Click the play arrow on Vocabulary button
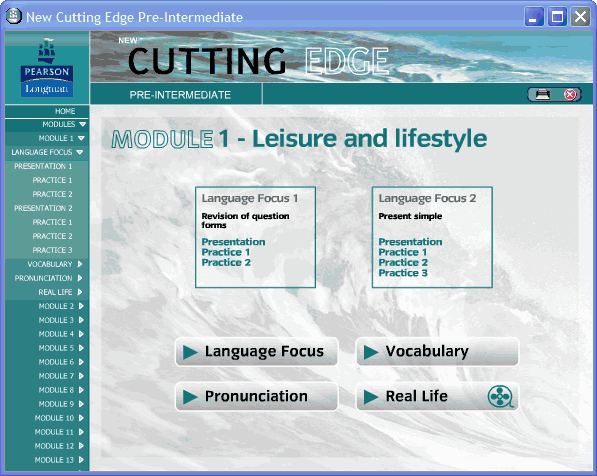Viewport: 597px width, 476px height. [370, 352]
